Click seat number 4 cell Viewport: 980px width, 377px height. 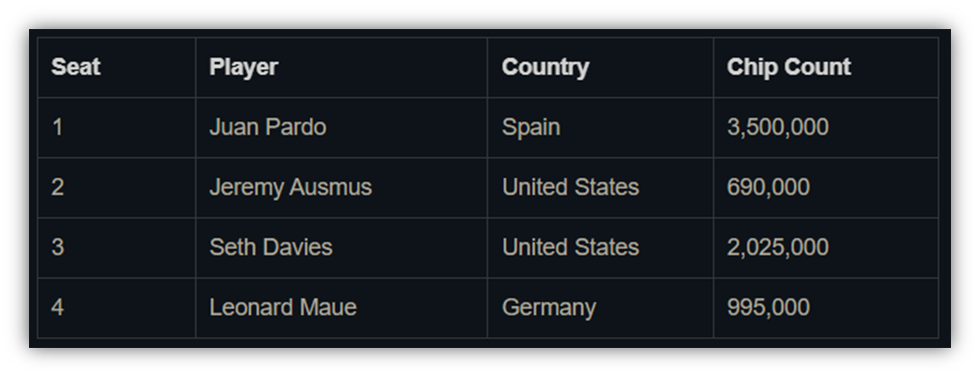click(x=117, y=308)
